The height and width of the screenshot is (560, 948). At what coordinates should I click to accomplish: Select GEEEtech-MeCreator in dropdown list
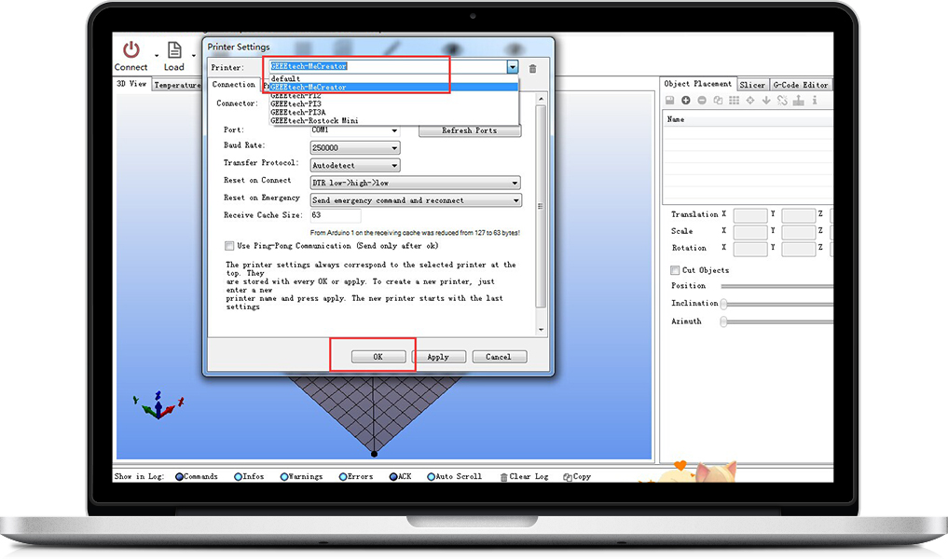pos(393,87)
